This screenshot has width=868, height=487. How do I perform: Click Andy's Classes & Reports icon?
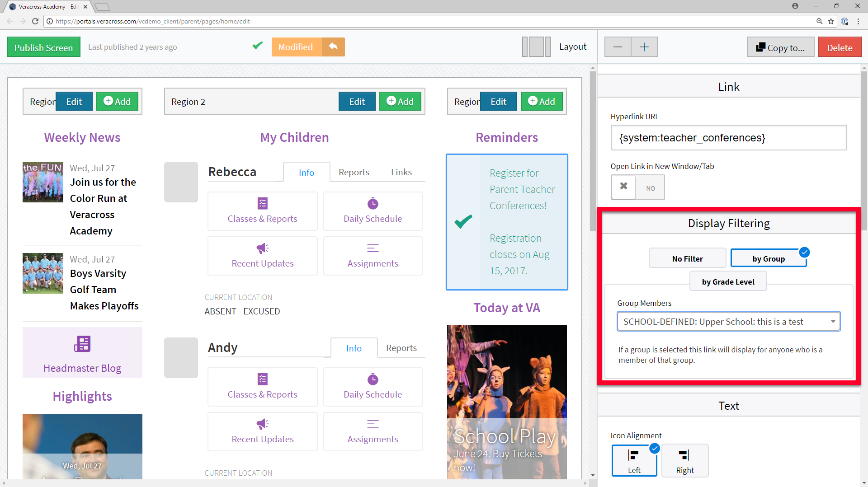tap(262, 379)
